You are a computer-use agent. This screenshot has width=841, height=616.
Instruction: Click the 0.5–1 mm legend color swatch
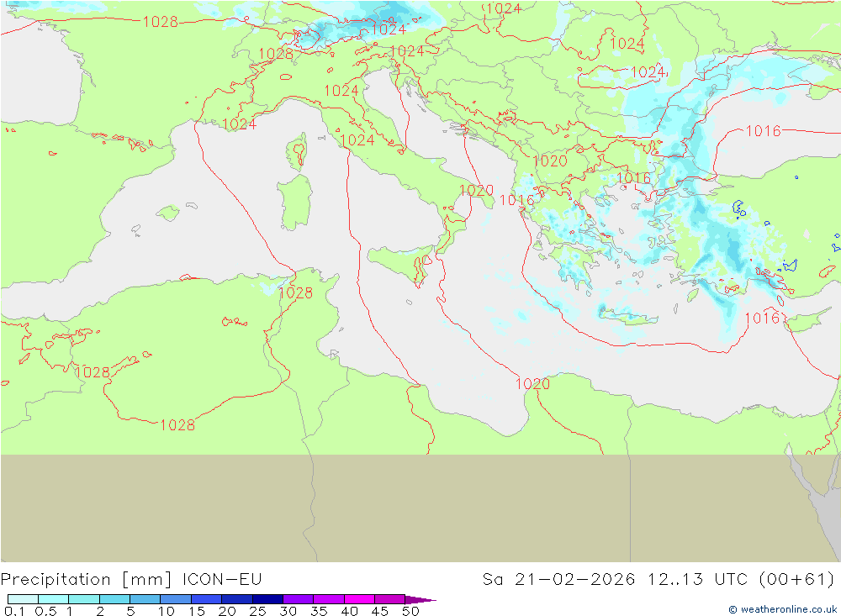pyautogui.click(x=54, y=599)
